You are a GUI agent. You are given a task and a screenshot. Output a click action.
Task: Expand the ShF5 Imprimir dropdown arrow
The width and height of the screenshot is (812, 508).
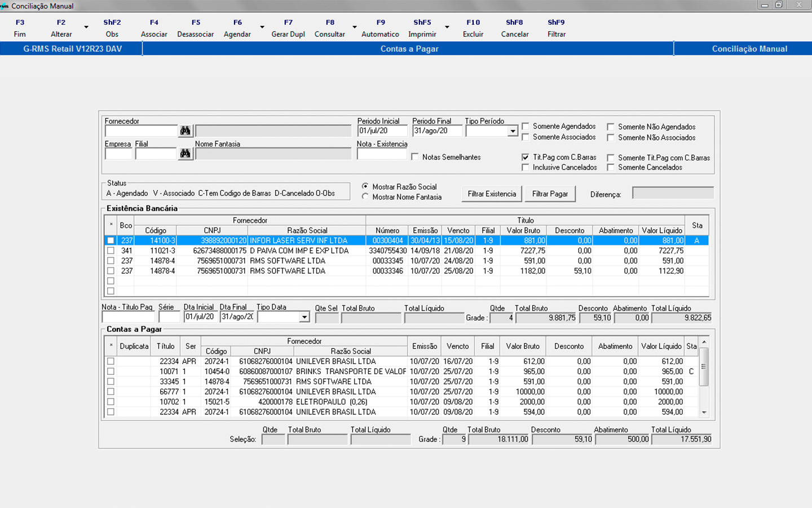click(447, 27)
